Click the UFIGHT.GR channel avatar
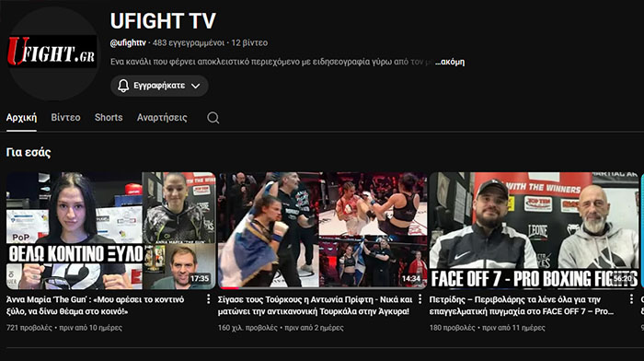Screen dimensions: 644x361 (52, 52)
